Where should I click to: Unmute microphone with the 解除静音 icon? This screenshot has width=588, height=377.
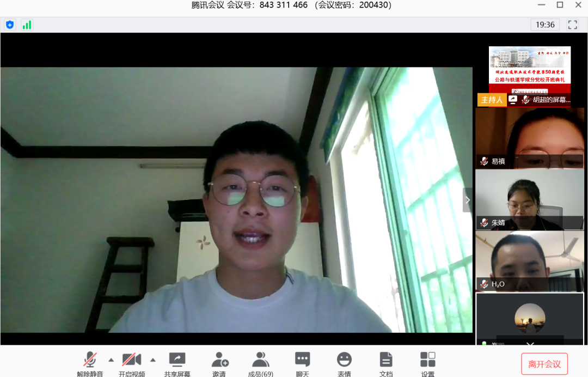(90, 360)
